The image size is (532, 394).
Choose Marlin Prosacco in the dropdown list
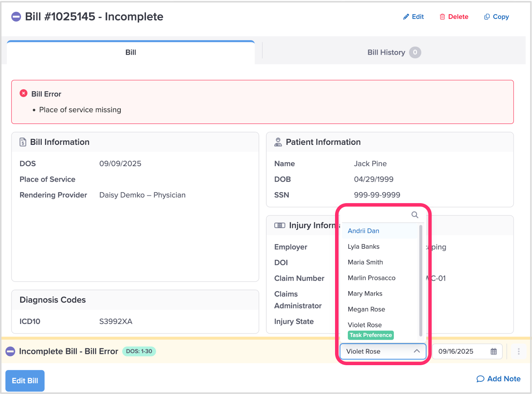(x=371, y=278)
